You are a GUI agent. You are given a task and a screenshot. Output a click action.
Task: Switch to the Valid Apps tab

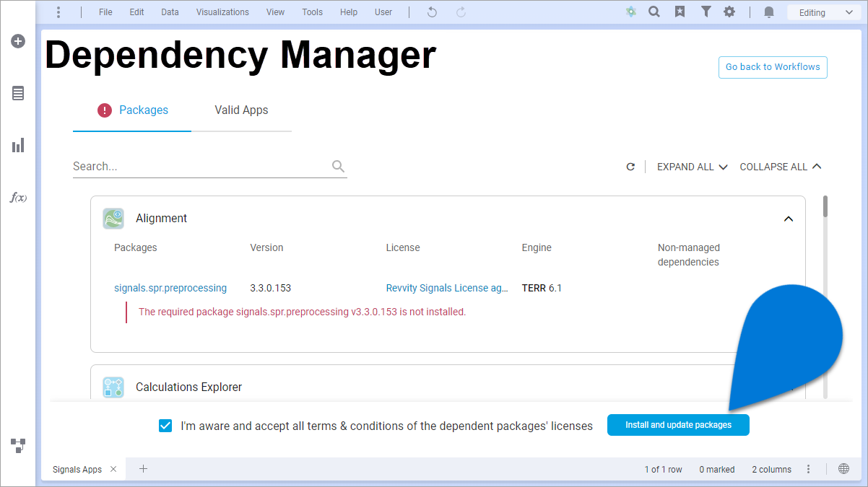coord(241,110)
